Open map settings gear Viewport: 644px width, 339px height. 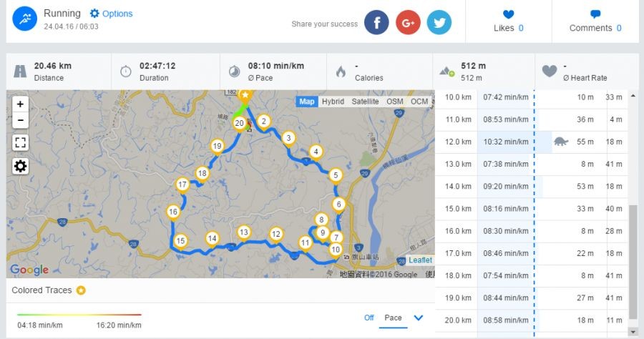20,167
